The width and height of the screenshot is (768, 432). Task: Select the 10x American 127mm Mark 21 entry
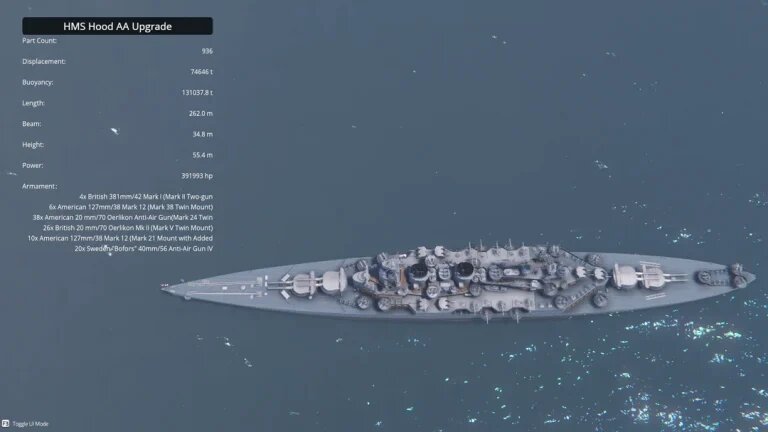point(120,238)
